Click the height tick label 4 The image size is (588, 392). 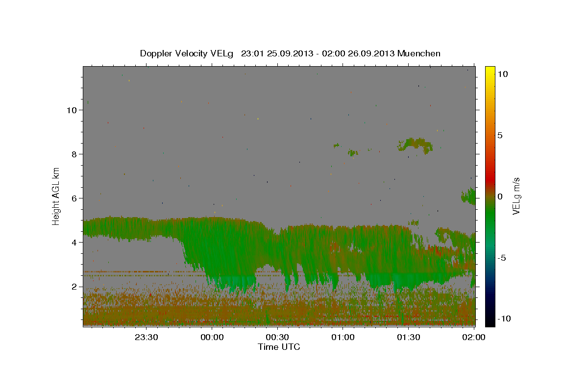(x=74, y=243)
